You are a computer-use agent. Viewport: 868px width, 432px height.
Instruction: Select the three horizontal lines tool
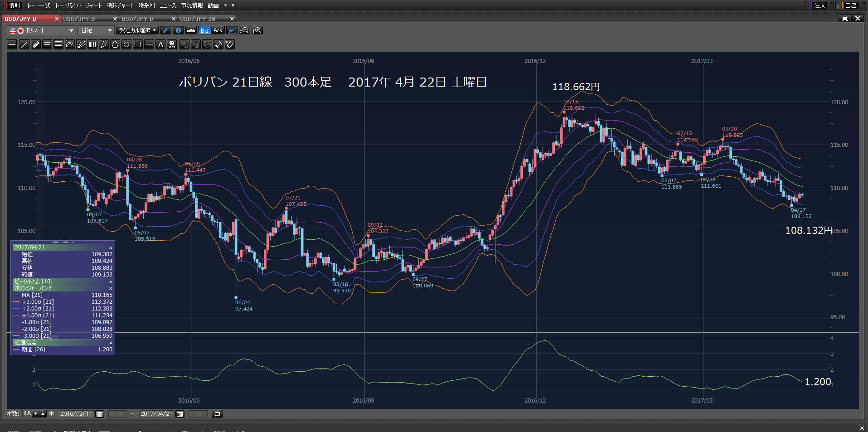pos(47,44)
